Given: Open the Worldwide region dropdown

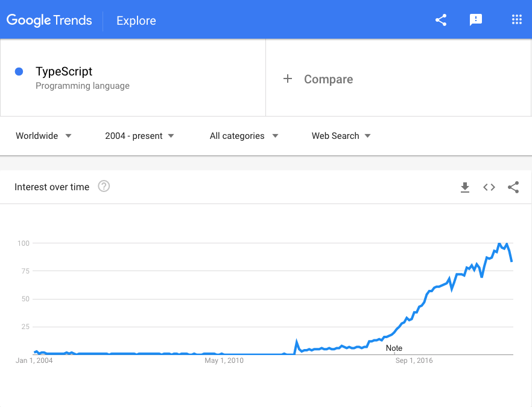Looking at the screenshot, I should tap(43, 136).
